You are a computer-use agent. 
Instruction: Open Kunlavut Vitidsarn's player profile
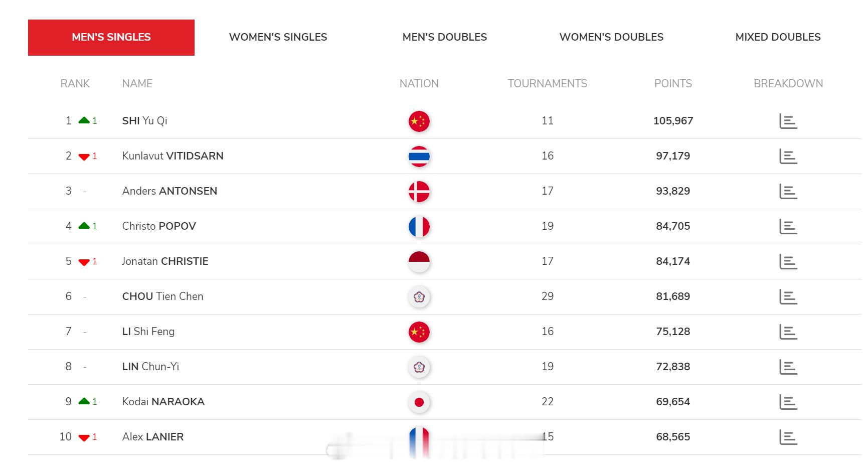172,156
